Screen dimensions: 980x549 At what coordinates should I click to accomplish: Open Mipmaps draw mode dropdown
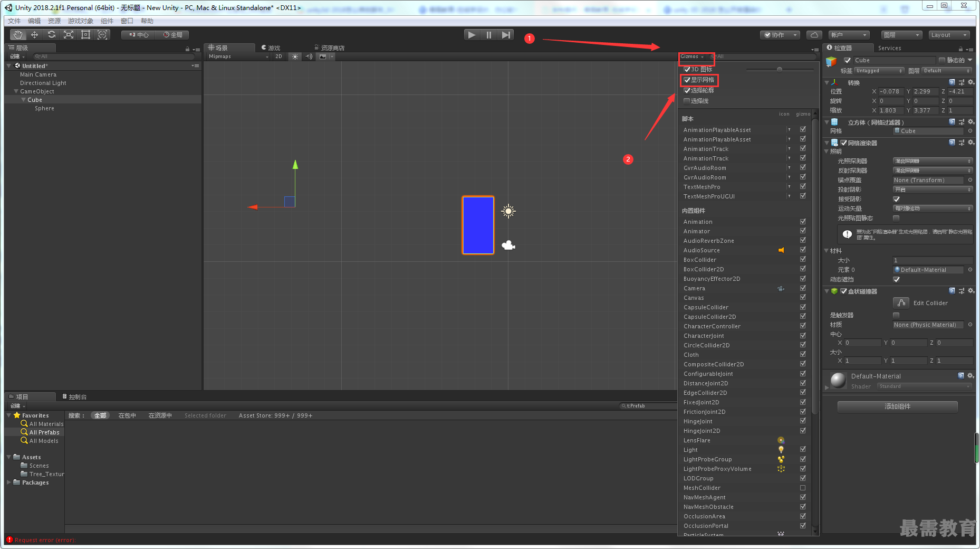pos(238,56)
